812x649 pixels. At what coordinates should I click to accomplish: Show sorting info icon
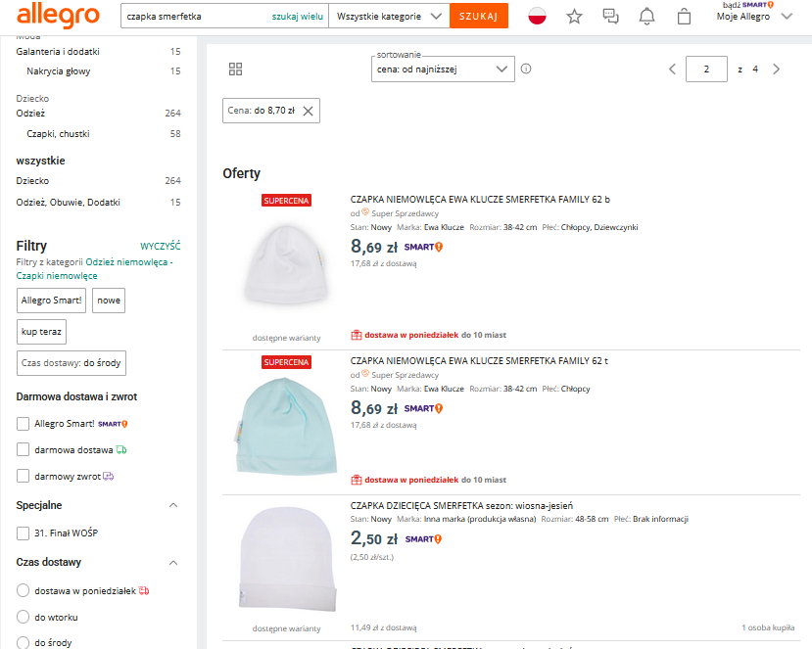[526, 69]
